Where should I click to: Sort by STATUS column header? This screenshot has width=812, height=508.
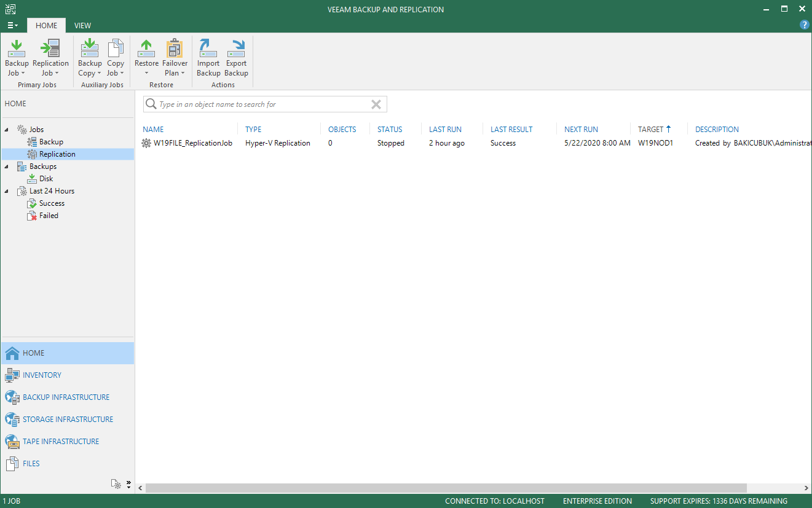(390, 130)
